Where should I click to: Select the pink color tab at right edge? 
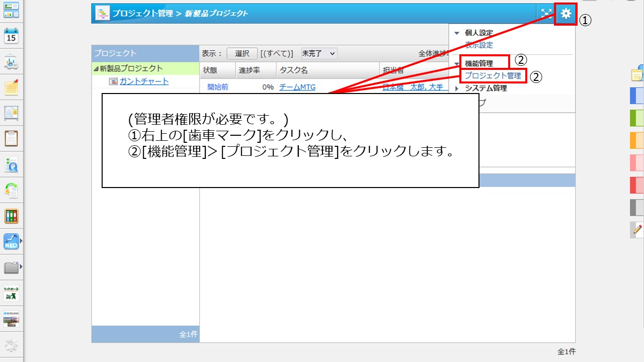click(637, 162)
